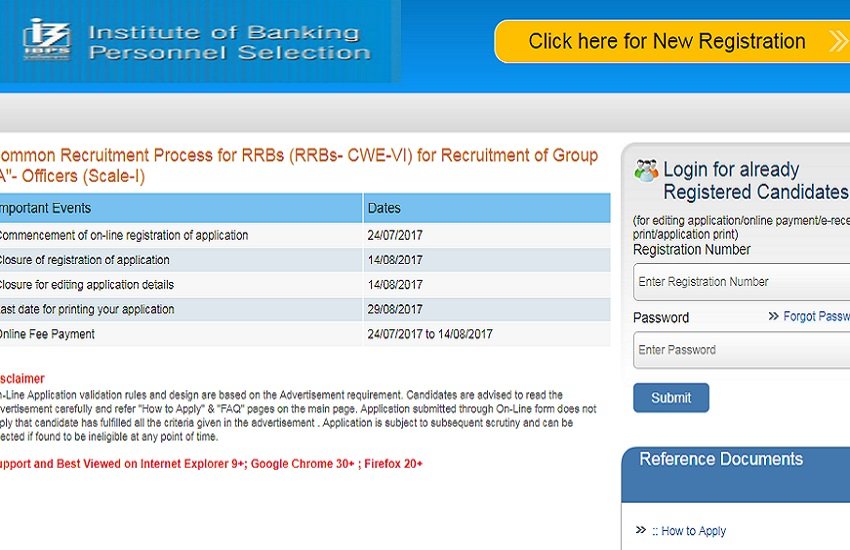Image resolution: width=850 pixels, height=550 pixels.
Task: Click the 24/07/2017 to 14/08/2017 date range
Action: [430, 334]
